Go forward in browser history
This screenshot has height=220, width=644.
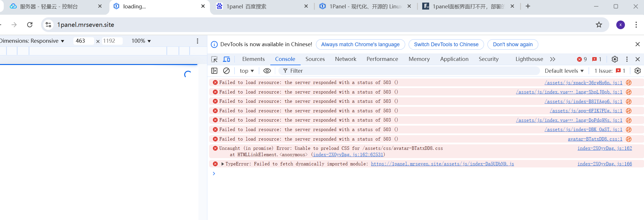14,25
